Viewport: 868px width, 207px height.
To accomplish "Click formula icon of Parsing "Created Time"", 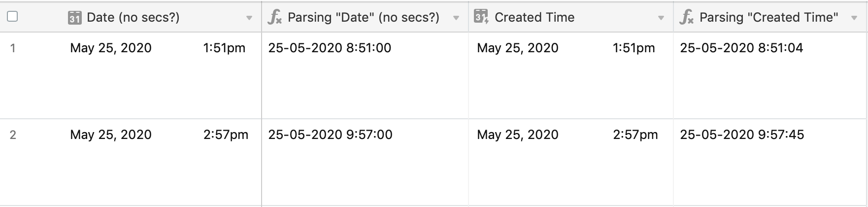I will (x=686, y=17).
